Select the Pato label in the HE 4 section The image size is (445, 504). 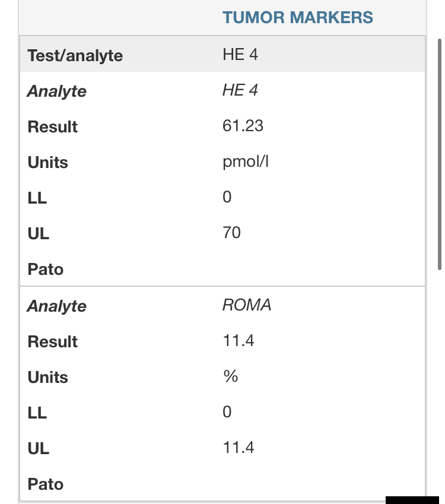pos(46,270)
